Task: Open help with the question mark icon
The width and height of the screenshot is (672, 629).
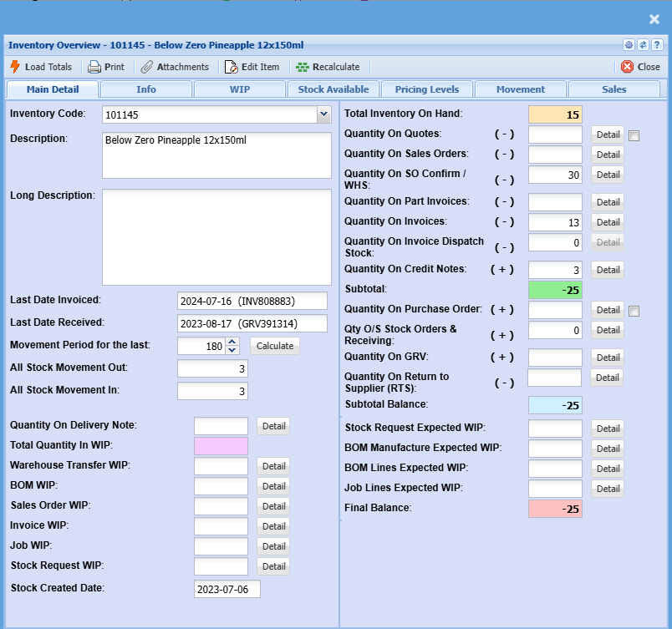Action: coord(656,45)
